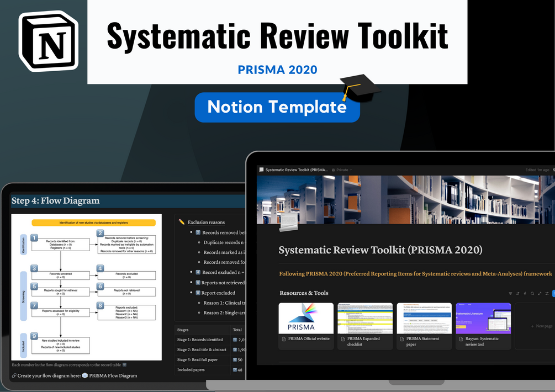Click the Report excluded bullet text
555x392 pixels.
218,293
